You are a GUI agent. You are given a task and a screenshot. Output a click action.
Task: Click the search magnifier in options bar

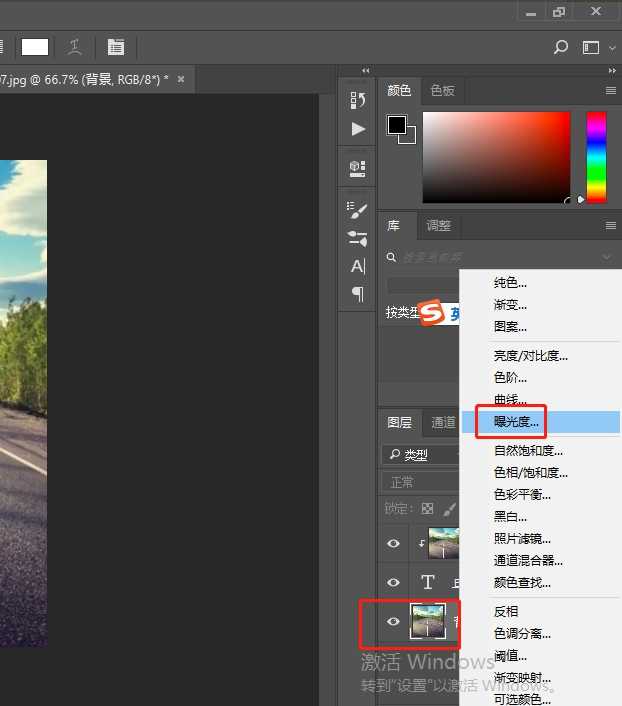click(x=561, y=47)
